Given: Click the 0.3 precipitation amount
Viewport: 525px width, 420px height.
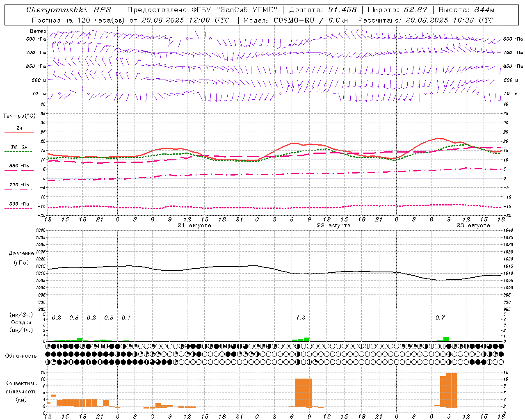Looking at the screenshot, I should [109, 318].
